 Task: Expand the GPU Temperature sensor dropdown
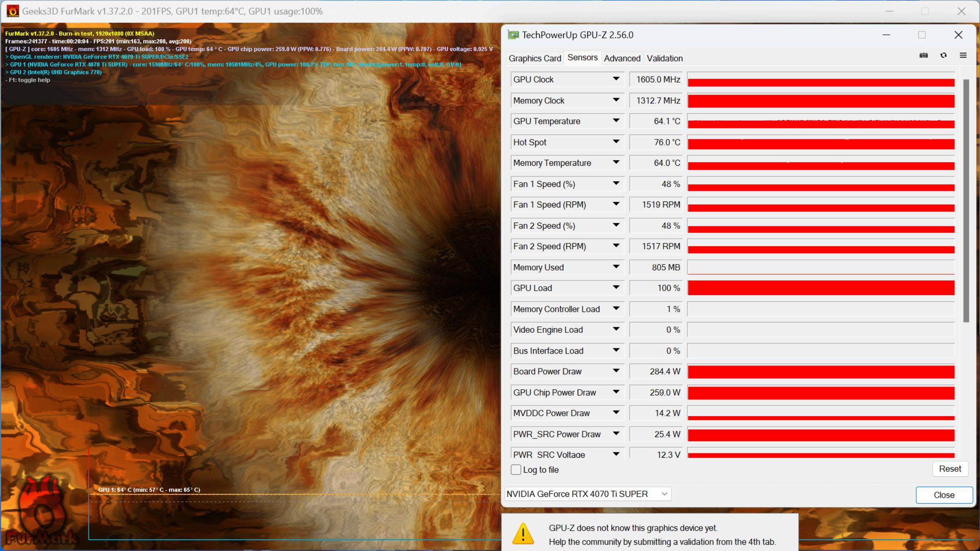tap(616, 120)
